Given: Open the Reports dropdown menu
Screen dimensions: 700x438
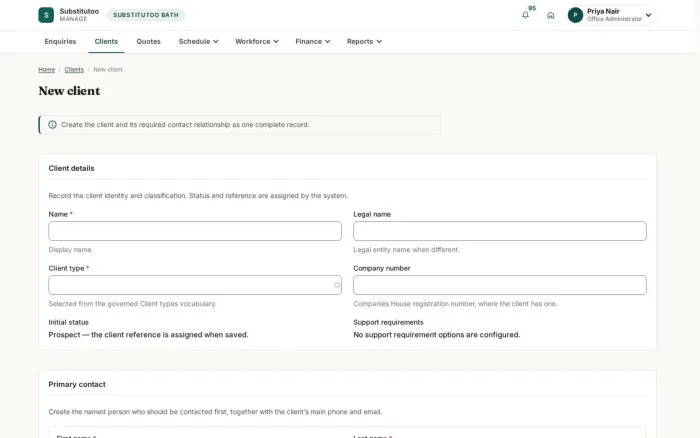Looking at the screenshot, I should (x=364, y=42).
